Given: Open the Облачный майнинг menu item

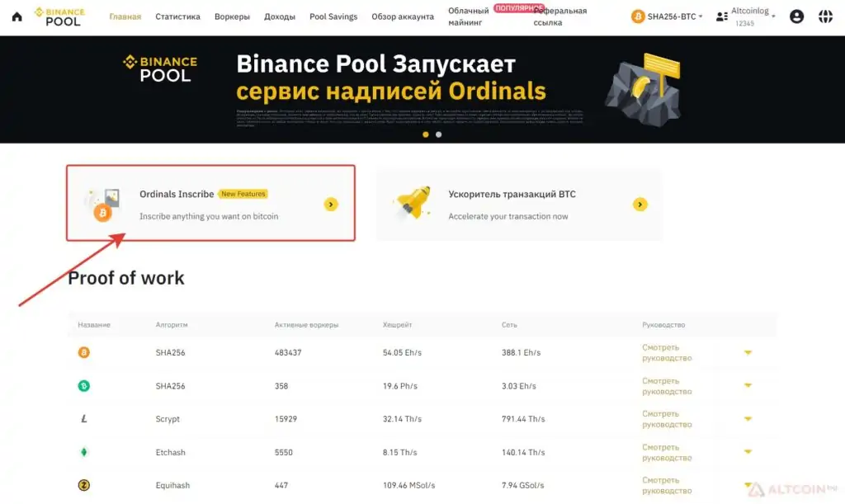Looking at the screenshot, I should tap(469, 16).
